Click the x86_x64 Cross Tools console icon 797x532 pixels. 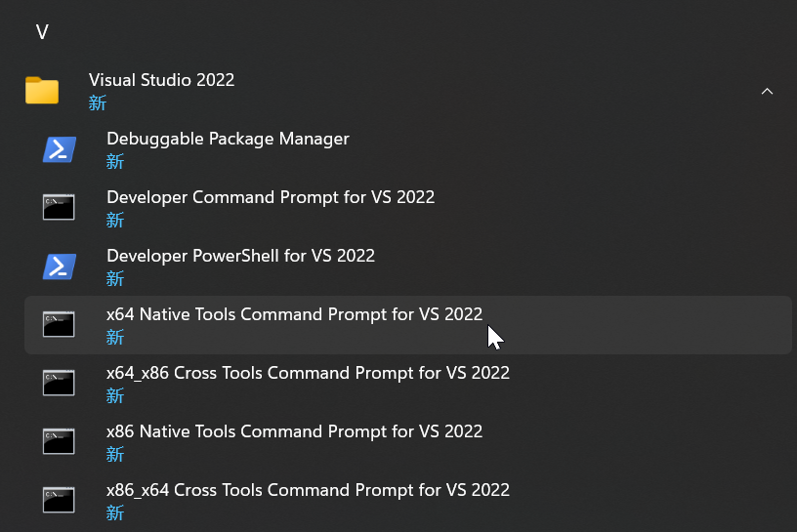tap(59, 500)
